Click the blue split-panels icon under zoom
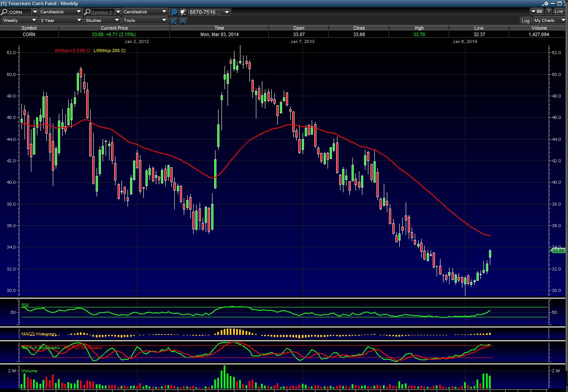This screenshot has height=392, width=568. (x=173, y=21)
